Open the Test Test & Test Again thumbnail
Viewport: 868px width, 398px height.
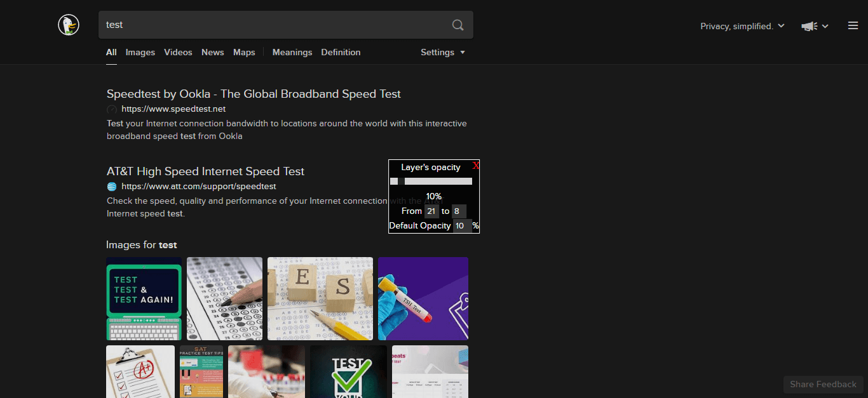coord(144,298)
